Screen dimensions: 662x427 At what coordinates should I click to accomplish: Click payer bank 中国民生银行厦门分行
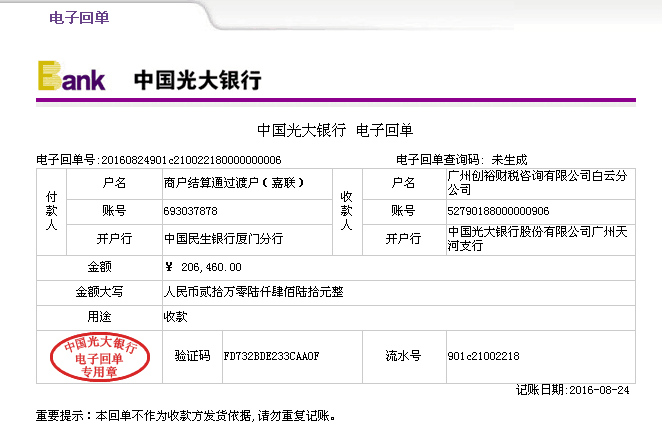tap(223, 239)
